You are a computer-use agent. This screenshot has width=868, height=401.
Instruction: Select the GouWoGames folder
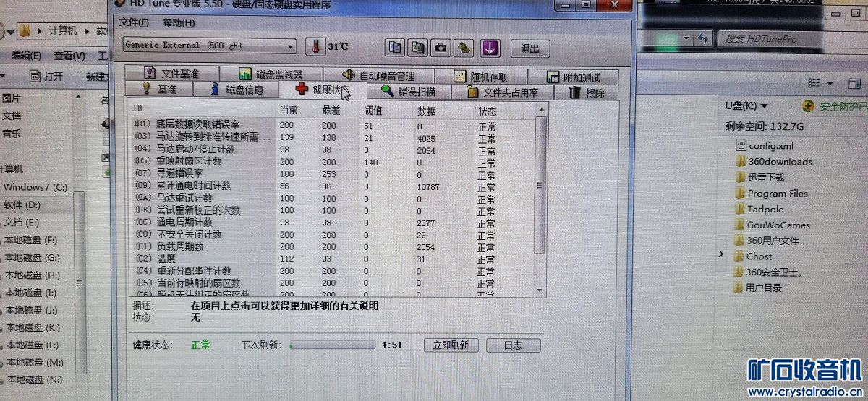[x=772, y=225]
